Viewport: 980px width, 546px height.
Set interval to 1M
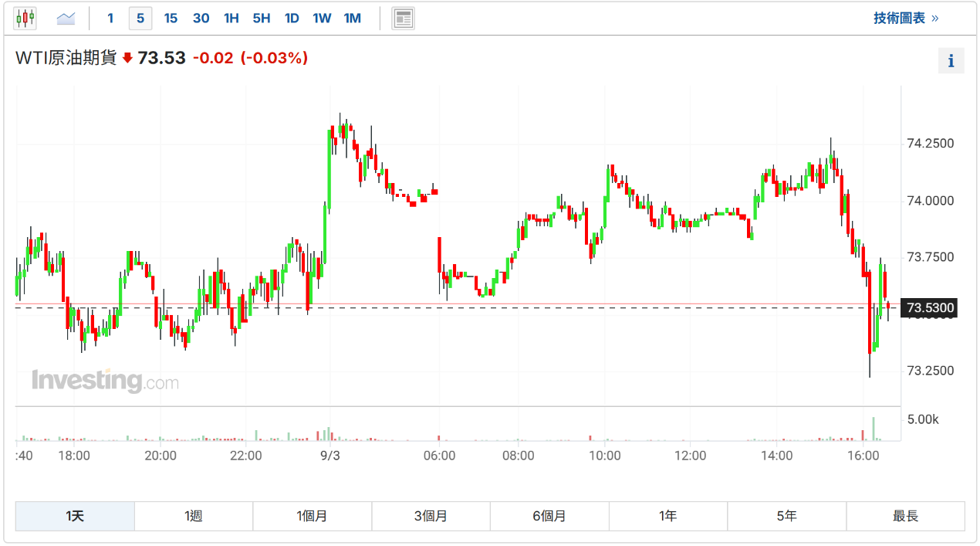point(352,18)
